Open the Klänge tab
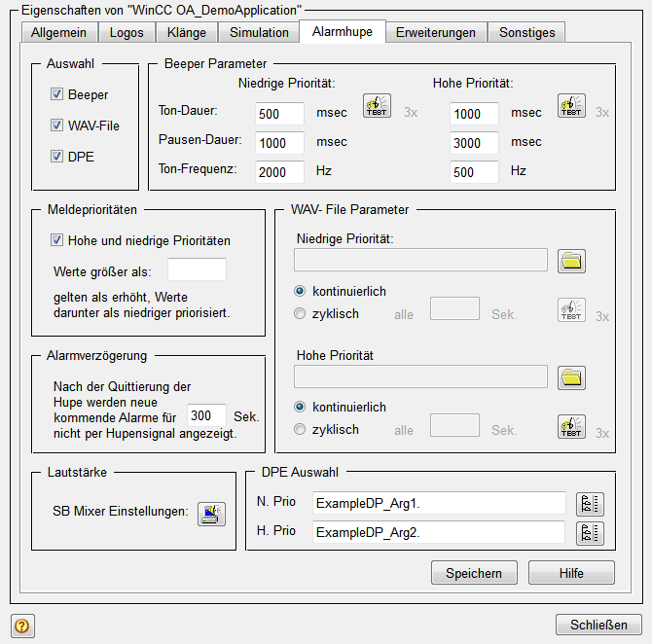This screenshot has height=644, width=652. pyautogui.click(x=186, y=32)
